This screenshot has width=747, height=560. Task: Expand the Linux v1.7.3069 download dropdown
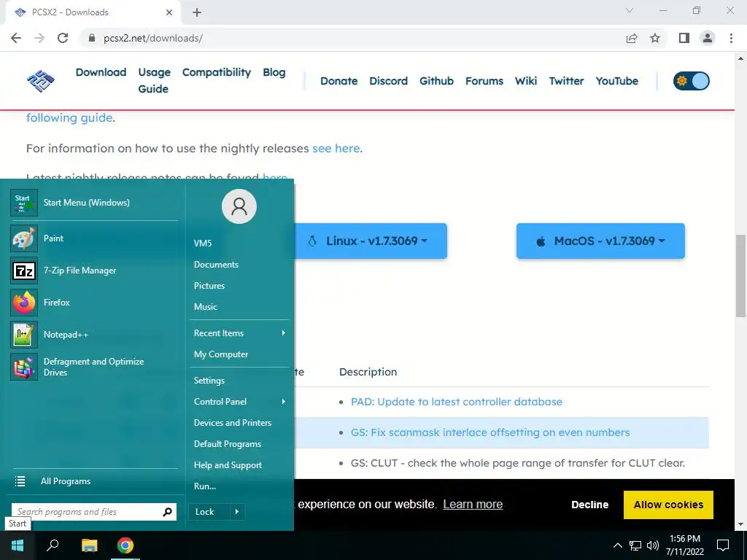371,241
